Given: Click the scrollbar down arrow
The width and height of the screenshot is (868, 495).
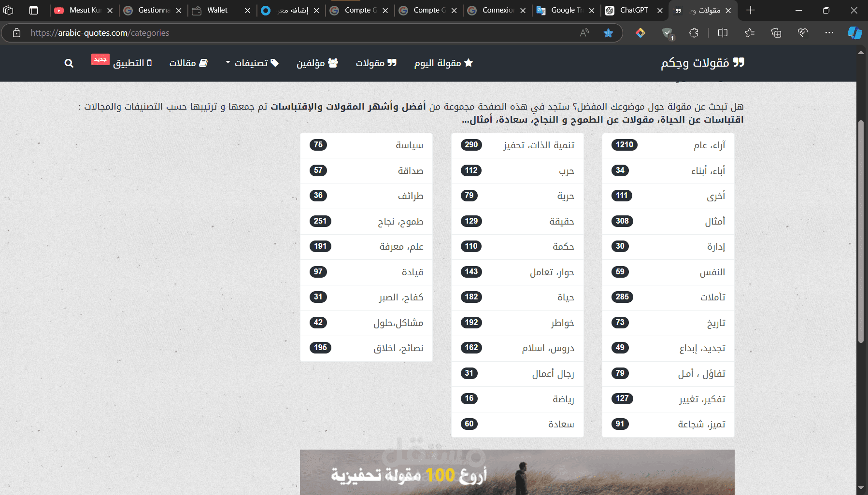Looking at the screenshot, I should [861, 488].
